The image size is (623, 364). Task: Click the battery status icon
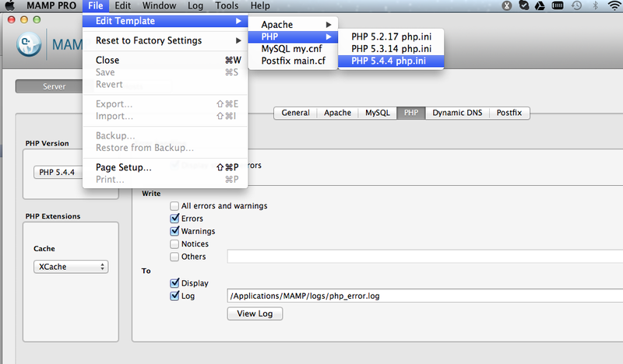click(x=558, y=5)
